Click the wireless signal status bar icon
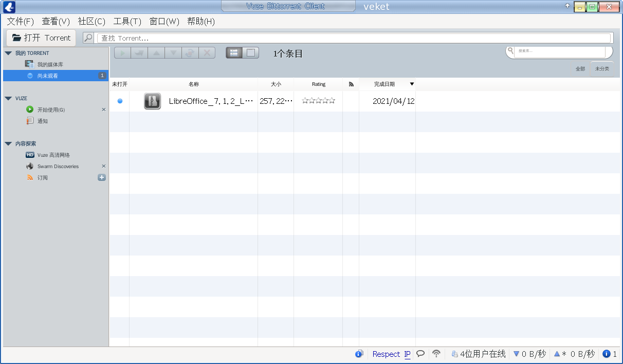 coord(436,354)
